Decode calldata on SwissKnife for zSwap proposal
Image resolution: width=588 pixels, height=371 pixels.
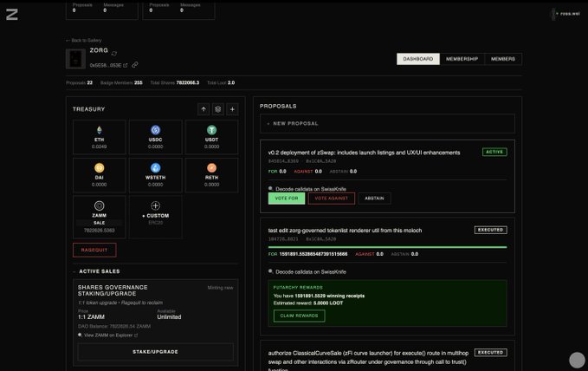(x=307, y=189)
